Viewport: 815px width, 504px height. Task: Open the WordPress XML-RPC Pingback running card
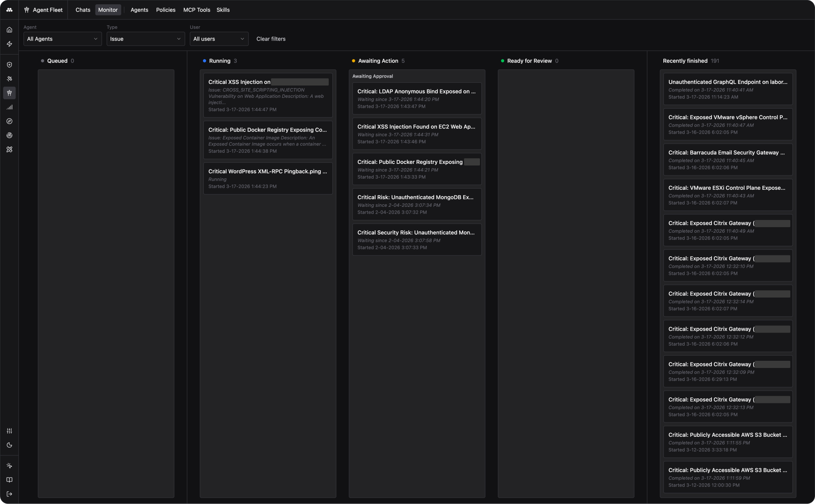tap(267, 178)
